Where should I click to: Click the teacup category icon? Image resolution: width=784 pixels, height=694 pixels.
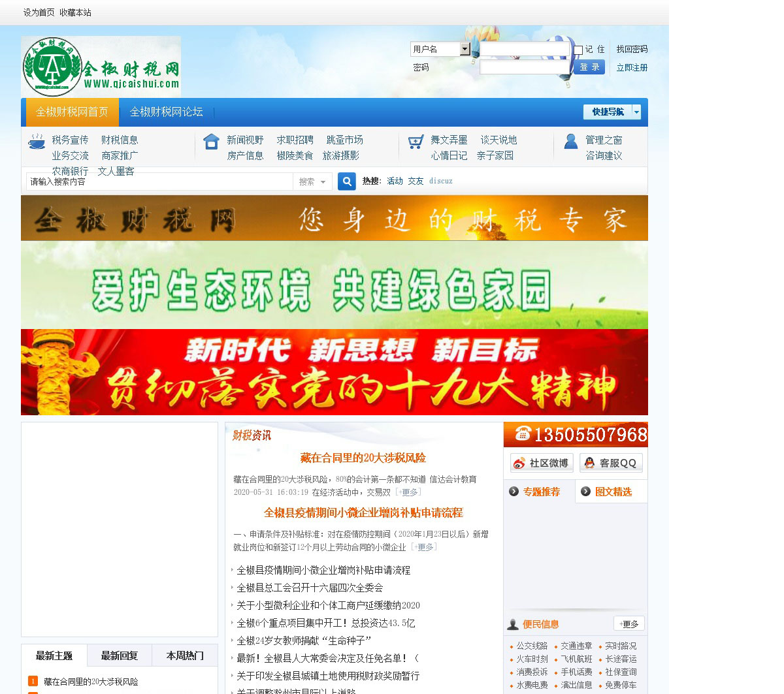(x=37, y=142)
